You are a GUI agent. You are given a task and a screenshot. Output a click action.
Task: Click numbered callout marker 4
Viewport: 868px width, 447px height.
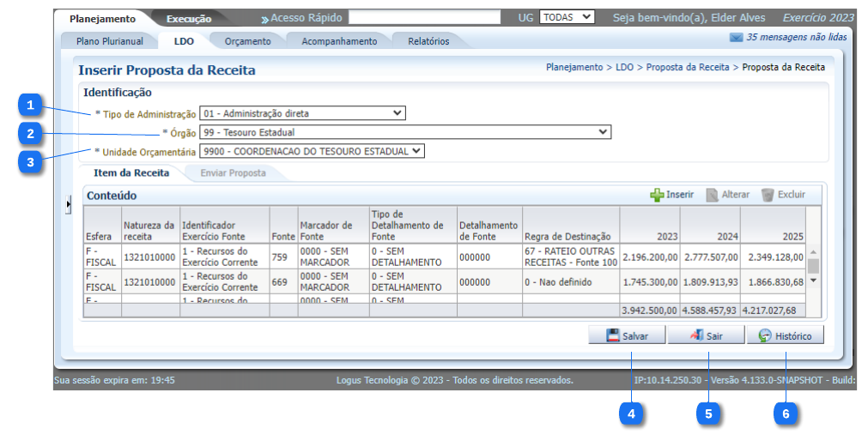632,414
